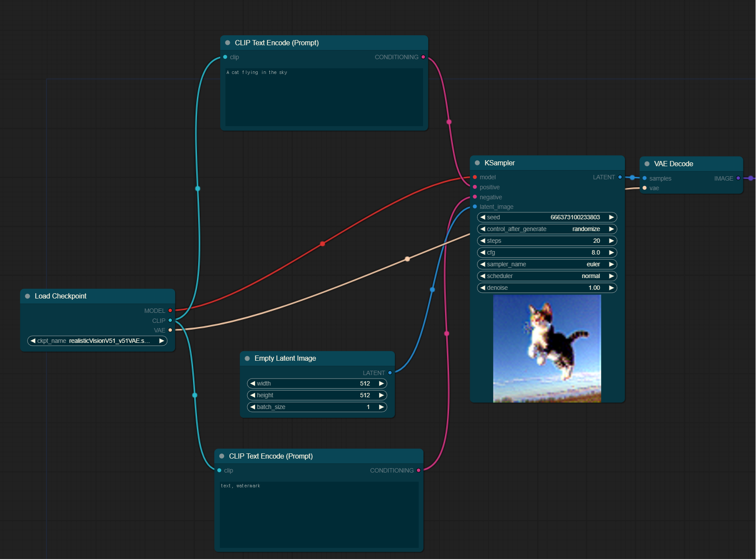Screen dimensions: 756x560
Task: Click the LATENT output port on KSampler
Action: pos(620,177)
